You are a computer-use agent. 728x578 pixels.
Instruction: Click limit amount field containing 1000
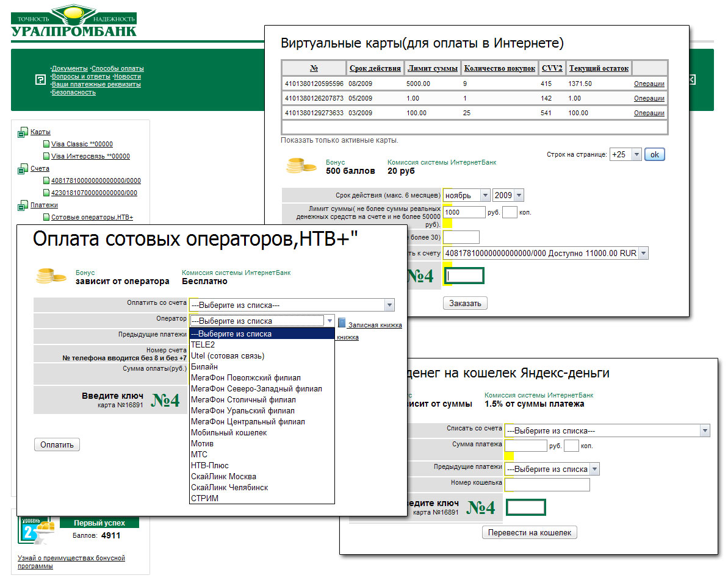[464, 212]
